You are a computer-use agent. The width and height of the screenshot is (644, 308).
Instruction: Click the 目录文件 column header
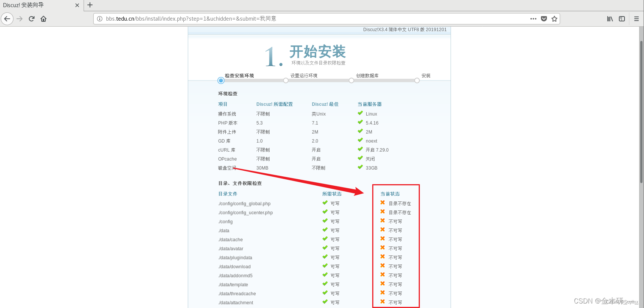228,194
